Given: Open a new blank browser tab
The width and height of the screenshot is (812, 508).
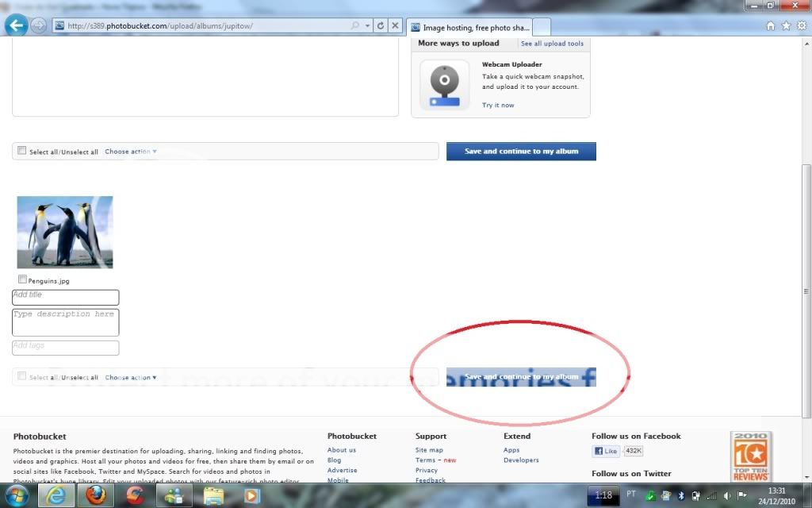Looking at the screenshot, I should tap(542, 28).
